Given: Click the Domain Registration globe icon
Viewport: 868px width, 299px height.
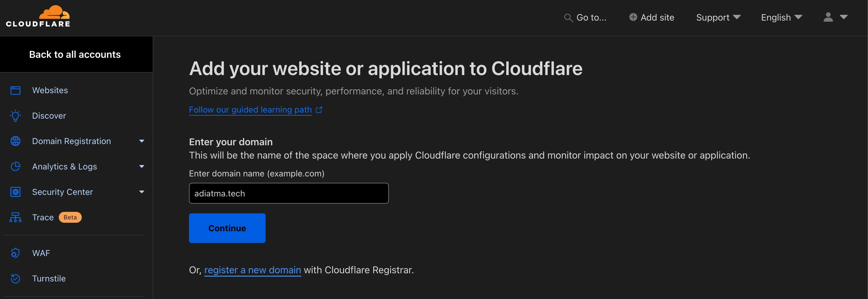Looking at the screenshot, I should [15, 141].
